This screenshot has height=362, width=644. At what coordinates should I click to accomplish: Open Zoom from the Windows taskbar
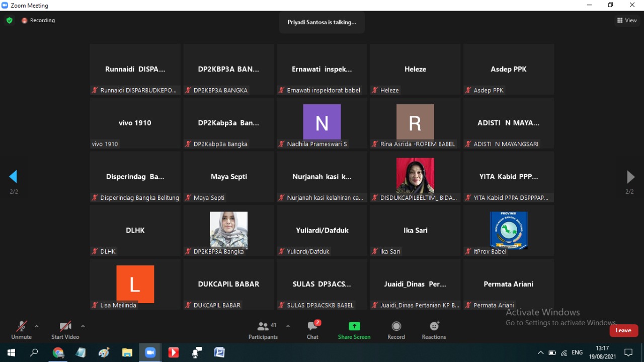[x=150, y=352]
